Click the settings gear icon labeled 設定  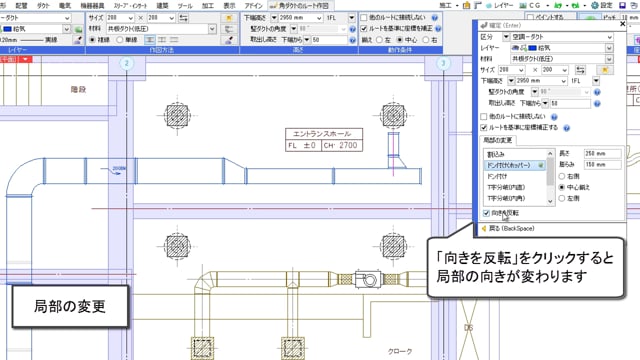595,5
